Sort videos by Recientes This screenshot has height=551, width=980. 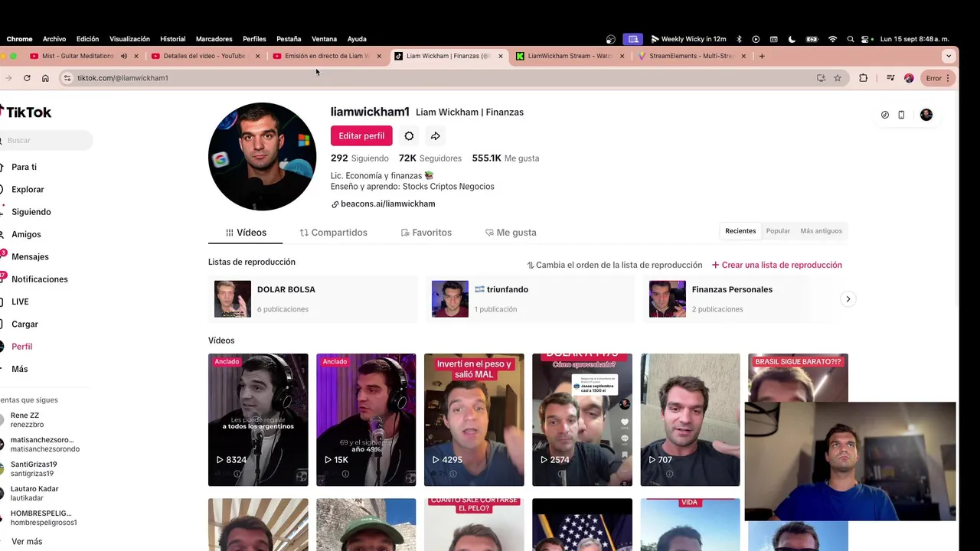(x=740, y=231)
